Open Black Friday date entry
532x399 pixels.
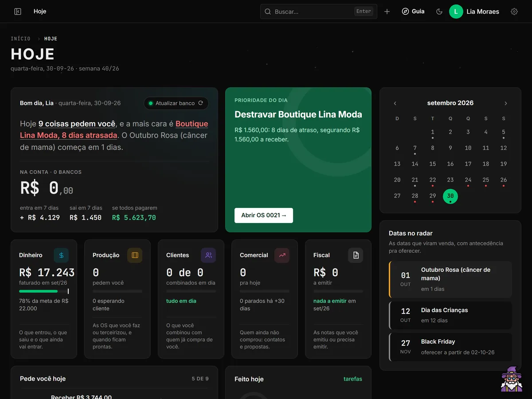pos(450,347)
